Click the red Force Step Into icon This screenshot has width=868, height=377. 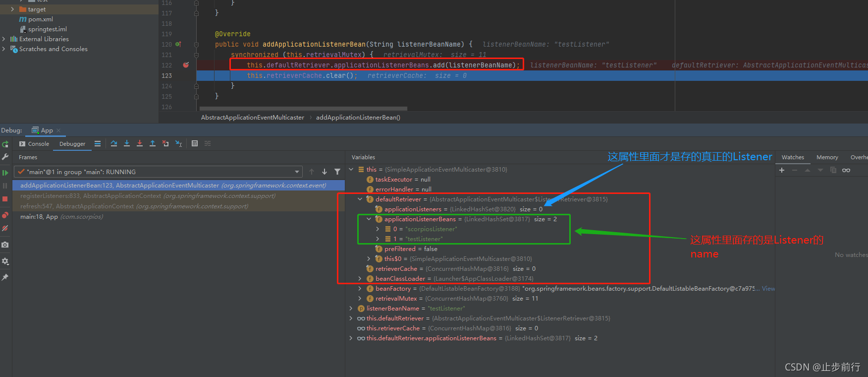point(140,143)
